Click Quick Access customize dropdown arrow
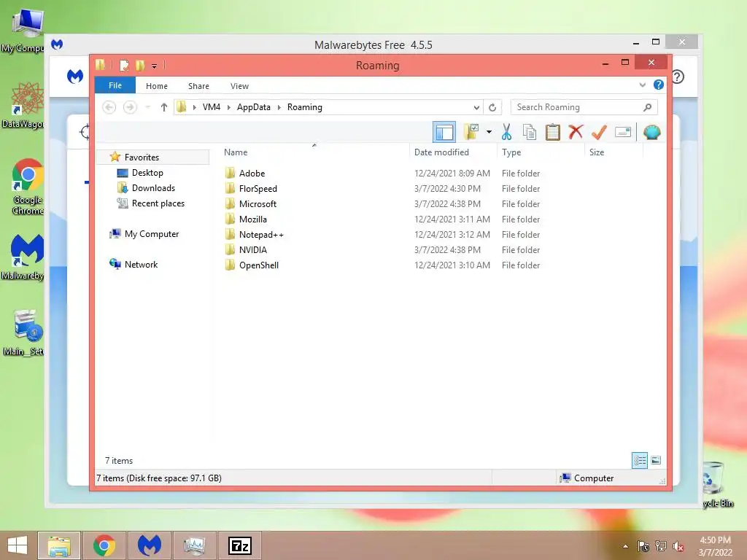Image resolution: width=747 pixels, height=560 pixels. click(x=154, y=66)
